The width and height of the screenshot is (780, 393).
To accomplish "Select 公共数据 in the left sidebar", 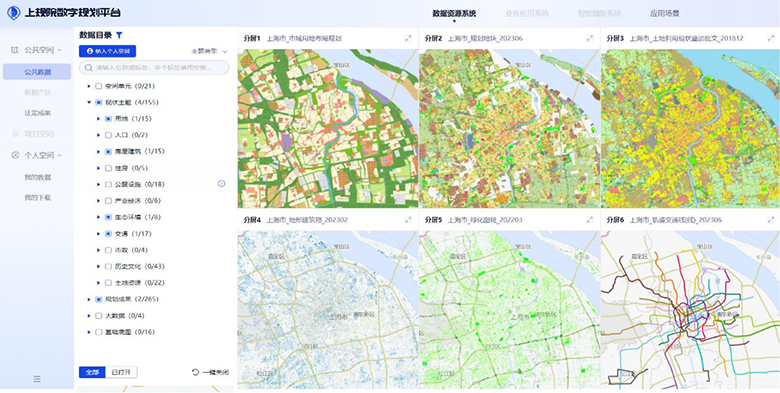I will click(37, 72).
